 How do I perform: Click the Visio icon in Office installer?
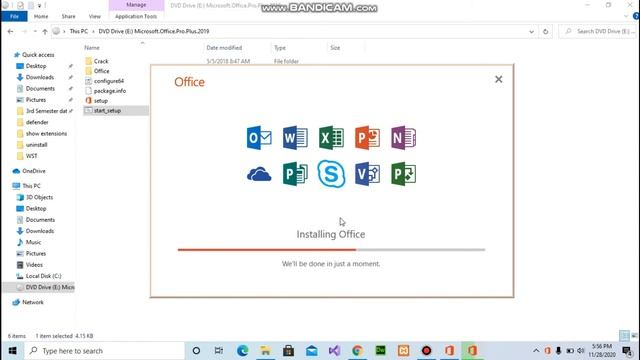(x=367, y=174)
